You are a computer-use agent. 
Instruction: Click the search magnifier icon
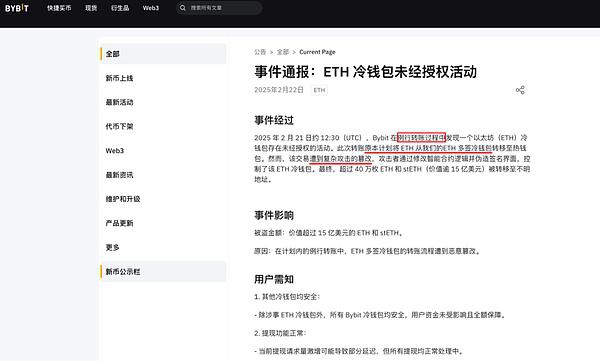[183, 8]
